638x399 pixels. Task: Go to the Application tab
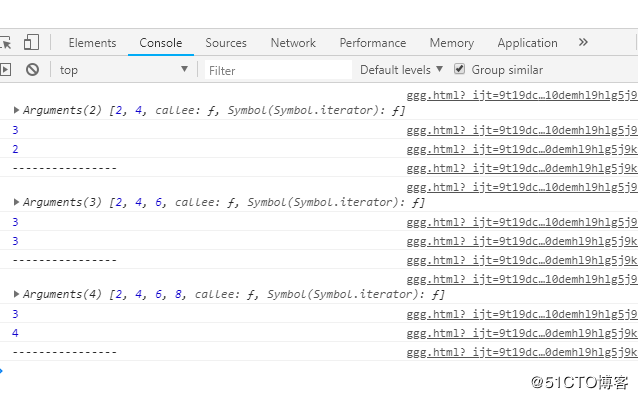527,43
